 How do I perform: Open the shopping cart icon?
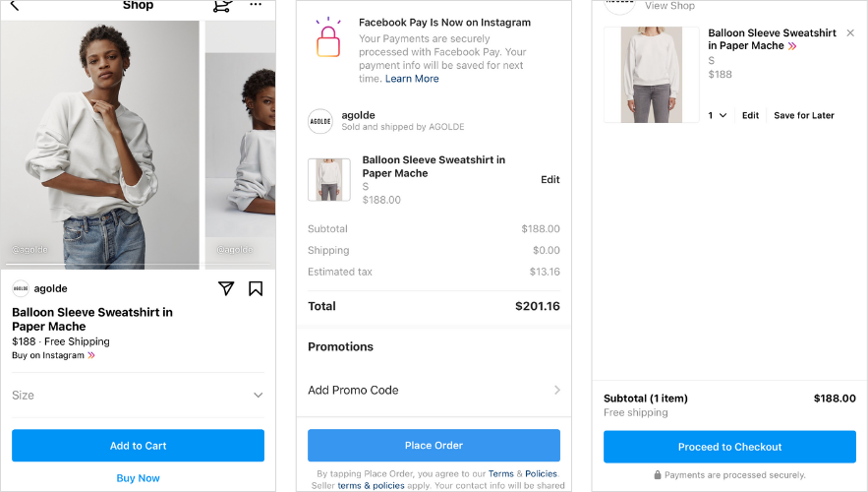pos(222,6)
